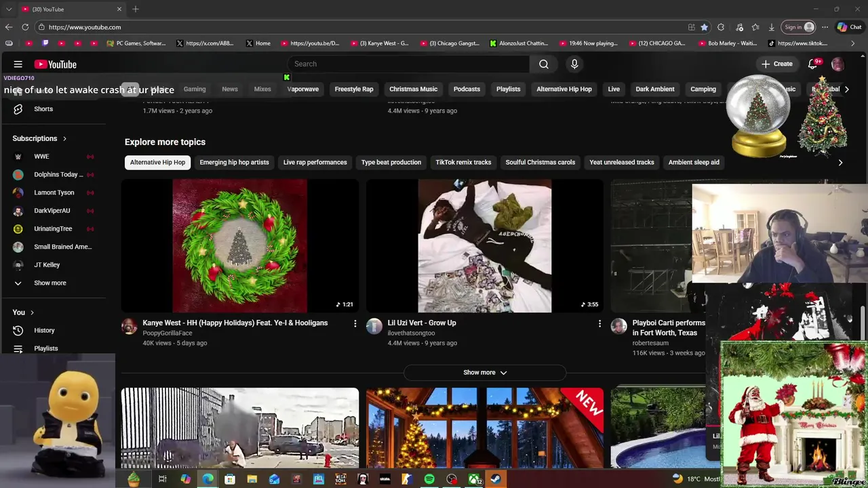Open the Kanye West HH video title
Image resolution: width=868 pixels, height=488 pixels.
tap(235, 323)
